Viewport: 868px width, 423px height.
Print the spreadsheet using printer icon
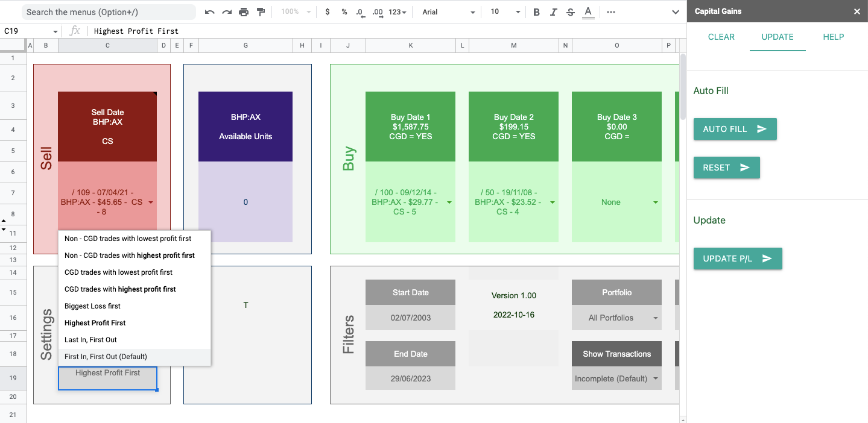244,12
